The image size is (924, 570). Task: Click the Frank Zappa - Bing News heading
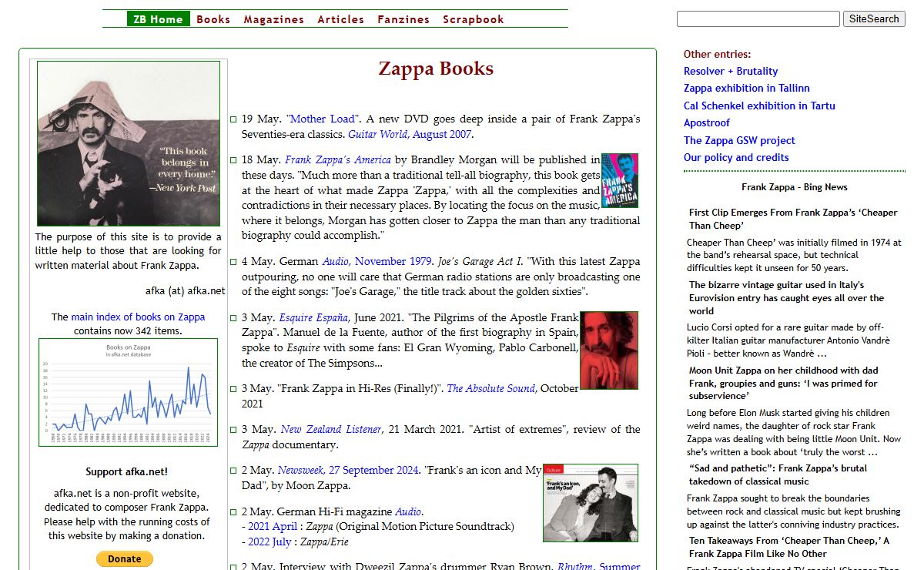point(795,187)
